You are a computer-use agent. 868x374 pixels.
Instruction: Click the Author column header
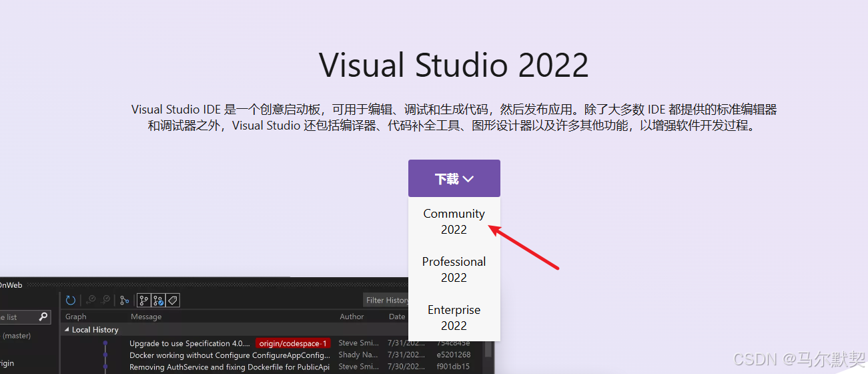pos(352,317)
